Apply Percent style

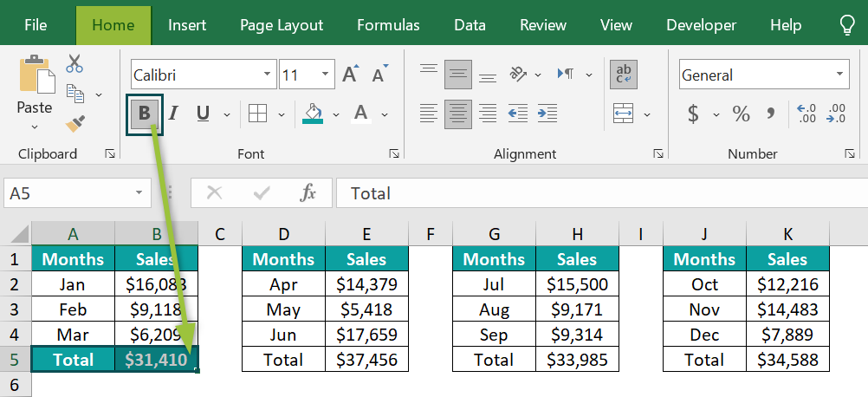[x=741, y=114]
